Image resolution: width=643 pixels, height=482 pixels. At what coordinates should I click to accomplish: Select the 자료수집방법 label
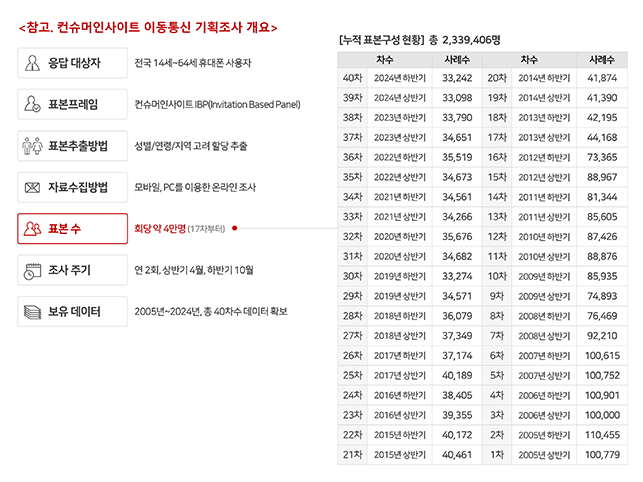[x=78, y=187]
